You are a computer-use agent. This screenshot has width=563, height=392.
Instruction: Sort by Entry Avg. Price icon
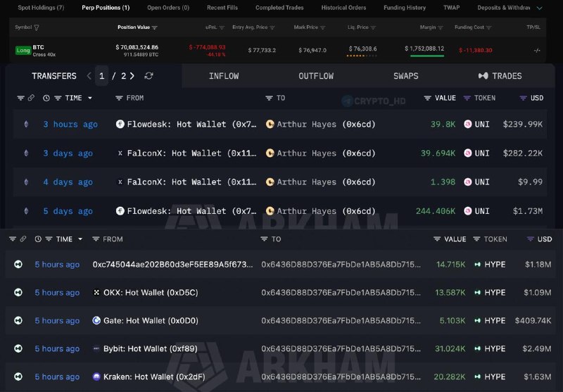(x=272, y=27)
